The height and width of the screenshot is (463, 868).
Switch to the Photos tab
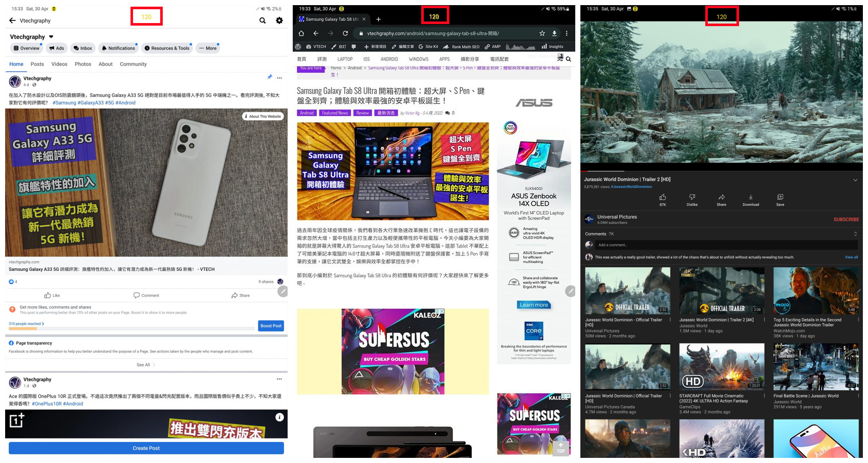[x=83, y=64]
